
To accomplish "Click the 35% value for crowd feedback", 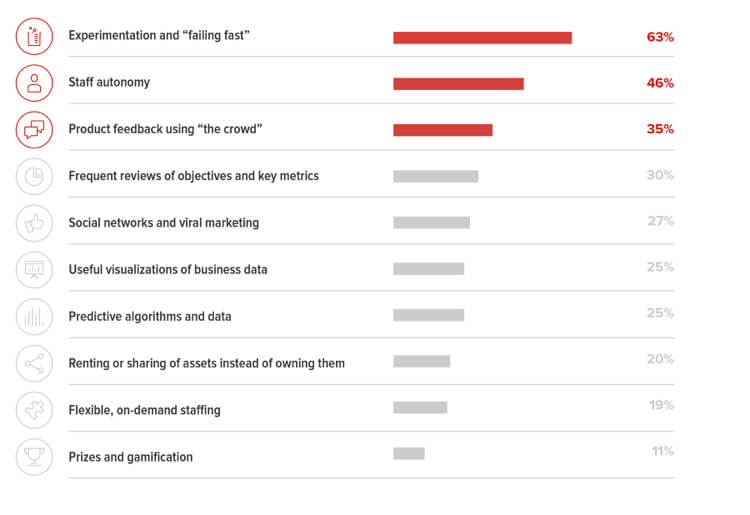I will (660, 129).
